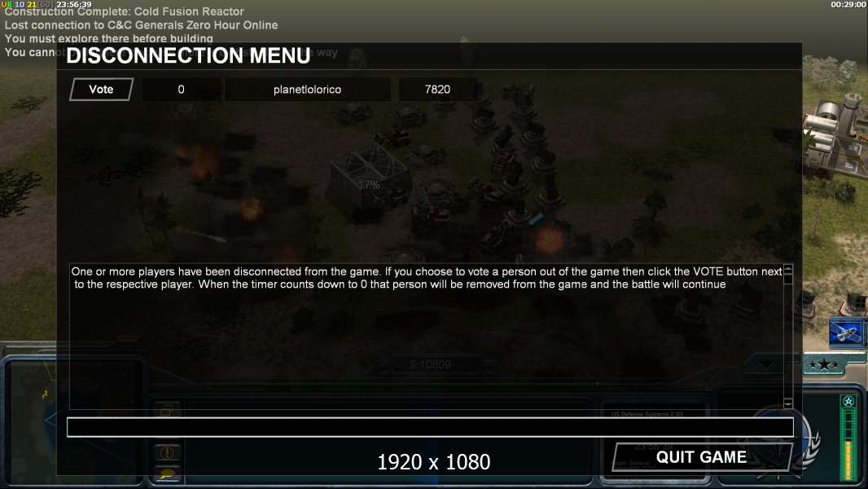Image resolution: width=868 pixels, height=489 pixels.
Task: Open the three-star generals powers button
Action: click(824, 364)
